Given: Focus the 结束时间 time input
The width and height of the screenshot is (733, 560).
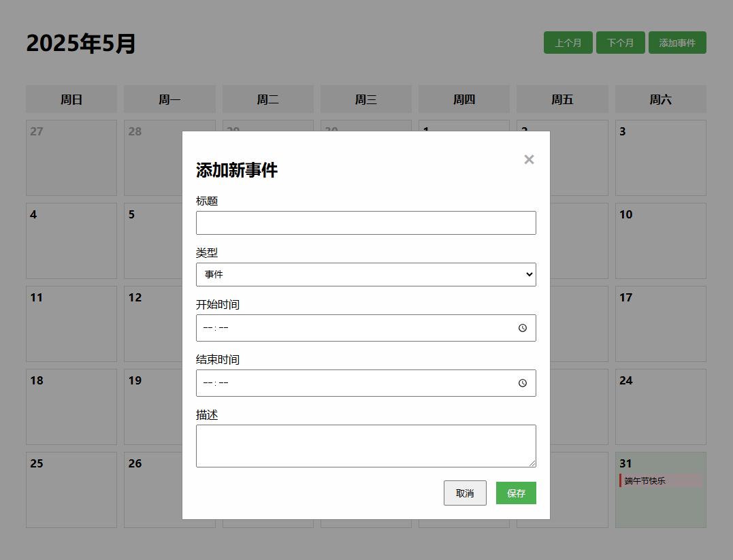Looking at the screenshot, I should (x=366, y=383).
